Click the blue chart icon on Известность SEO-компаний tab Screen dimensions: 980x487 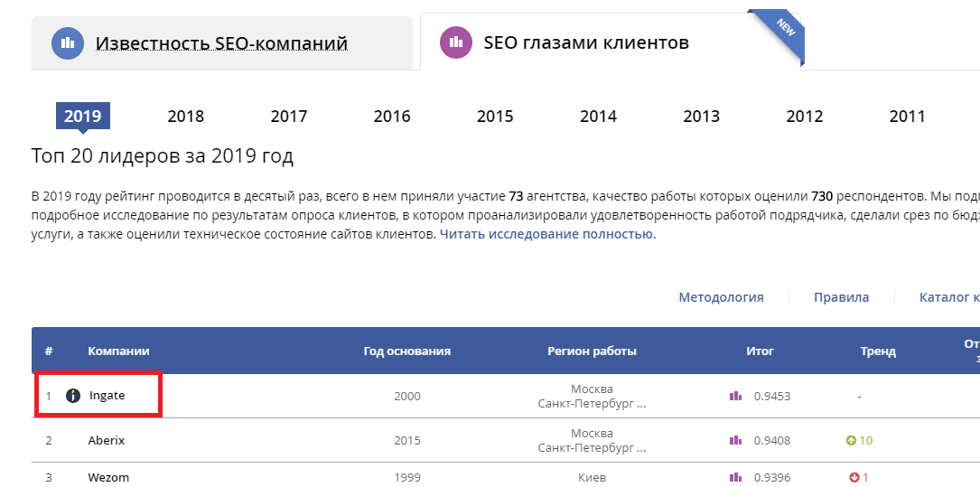68,43
